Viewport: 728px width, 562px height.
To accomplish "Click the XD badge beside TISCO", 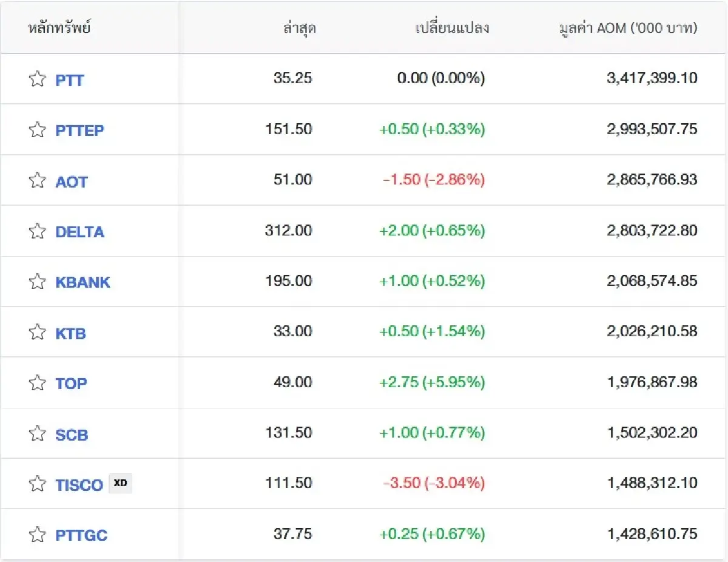I will click(x=120, y=483).
